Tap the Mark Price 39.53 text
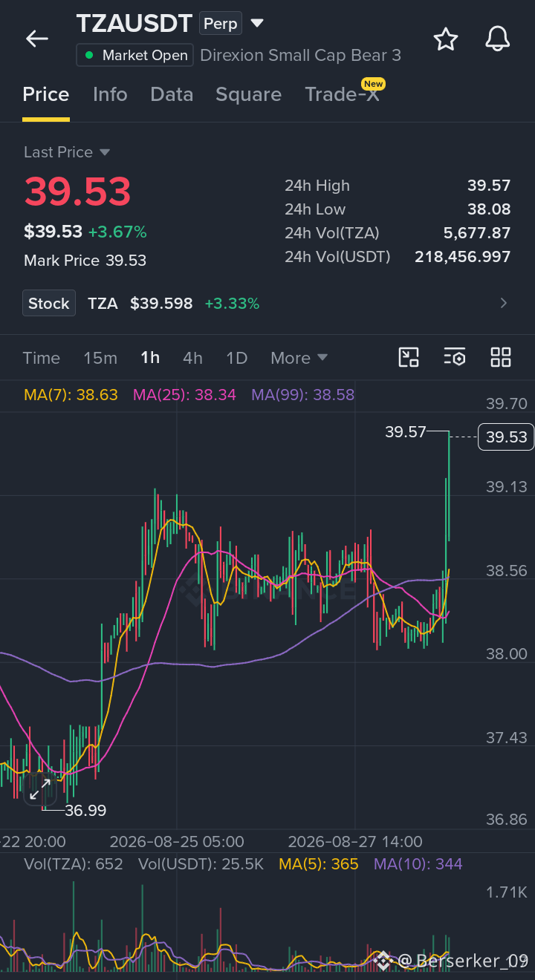The height and width of the screenshot is (980, 535). [85, 261]
